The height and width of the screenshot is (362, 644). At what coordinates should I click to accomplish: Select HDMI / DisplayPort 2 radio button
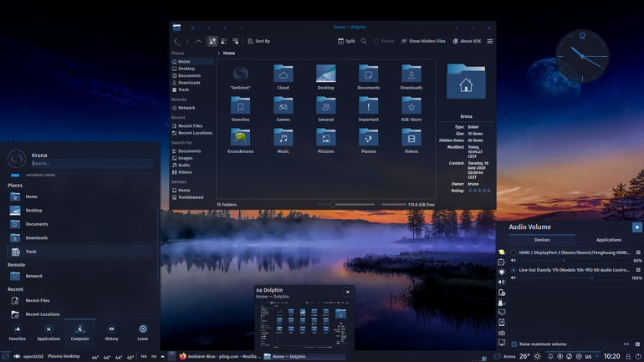(514, 252)
